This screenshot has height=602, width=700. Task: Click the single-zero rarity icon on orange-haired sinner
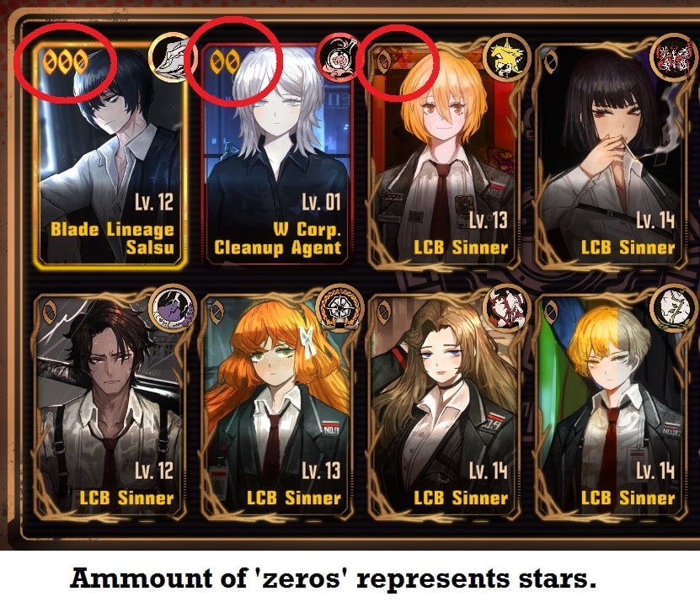pos(217,311)
